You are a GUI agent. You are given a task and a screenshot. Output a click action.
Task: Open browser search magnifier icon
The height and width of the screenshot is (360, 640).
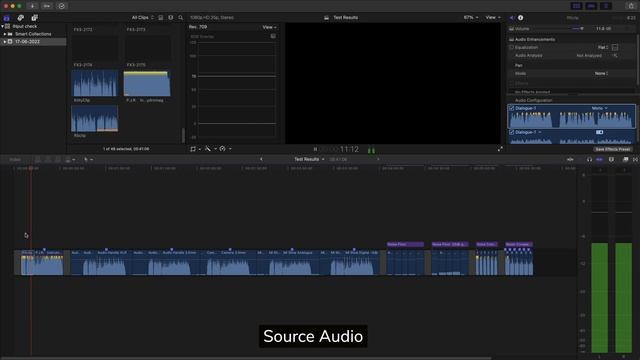[x=180, y=18]
